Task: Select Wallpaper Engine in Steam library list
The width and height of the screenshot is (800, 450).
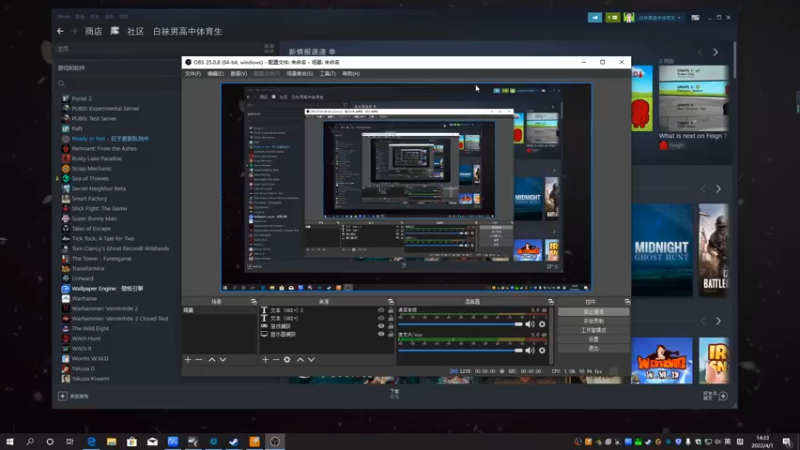Action: 107,289
